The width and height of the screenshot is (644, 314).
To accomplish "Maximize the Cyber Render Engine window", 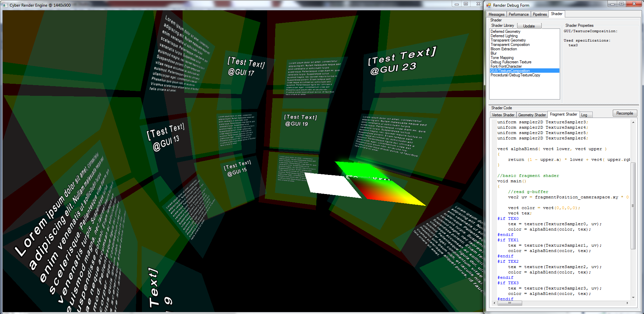I will (466, 4).
